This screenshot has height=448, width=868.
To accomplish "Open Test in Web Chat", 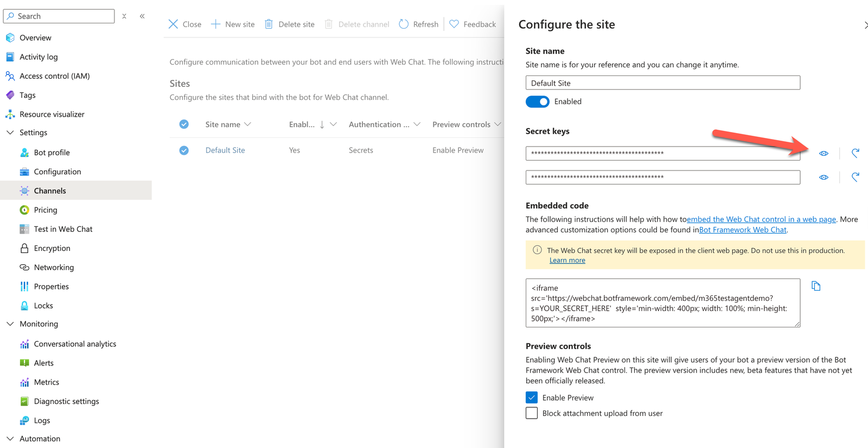I will point(63,229).
